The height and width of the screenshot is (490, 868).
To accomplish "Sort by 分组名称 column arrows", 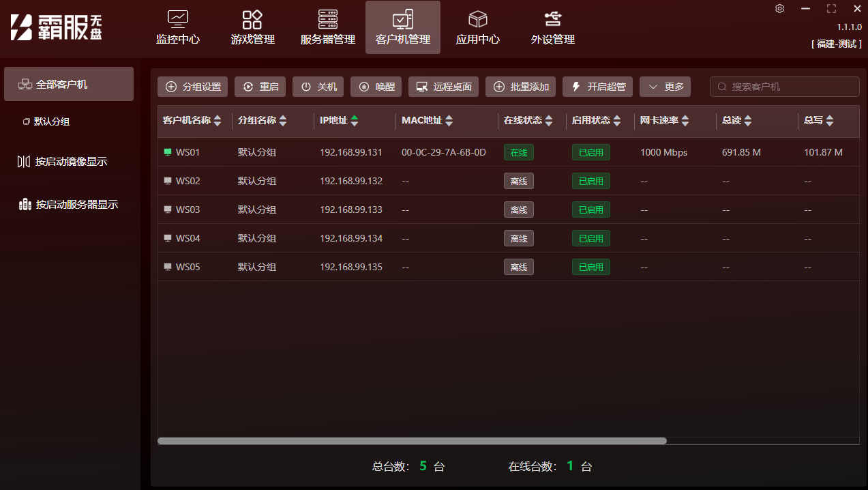I will click(283, 121).
